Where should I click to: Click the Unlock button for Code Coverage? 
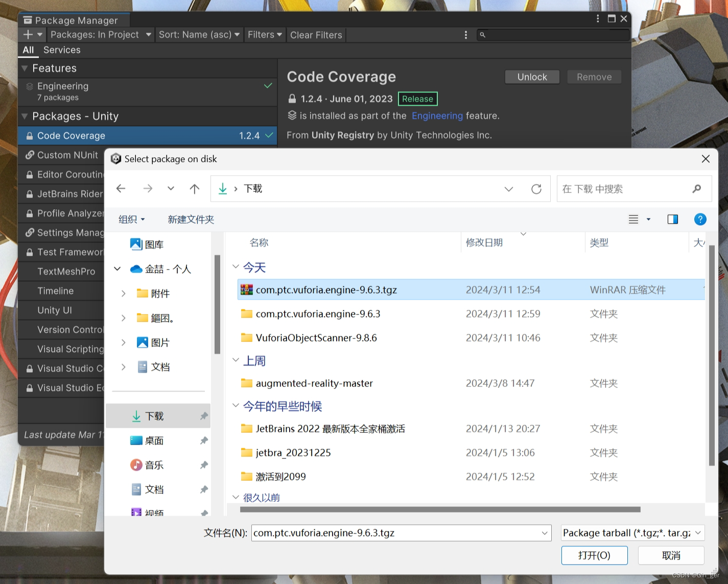pos(532,77)
